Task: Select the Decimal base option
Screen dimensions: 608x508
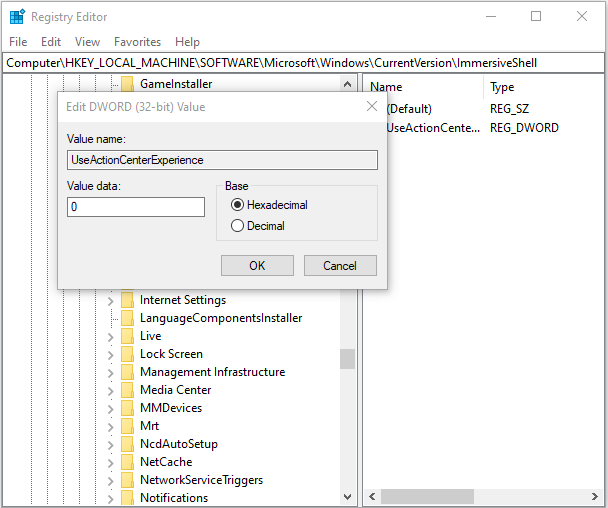Action: pyautogui.click(x=237, y=226)
